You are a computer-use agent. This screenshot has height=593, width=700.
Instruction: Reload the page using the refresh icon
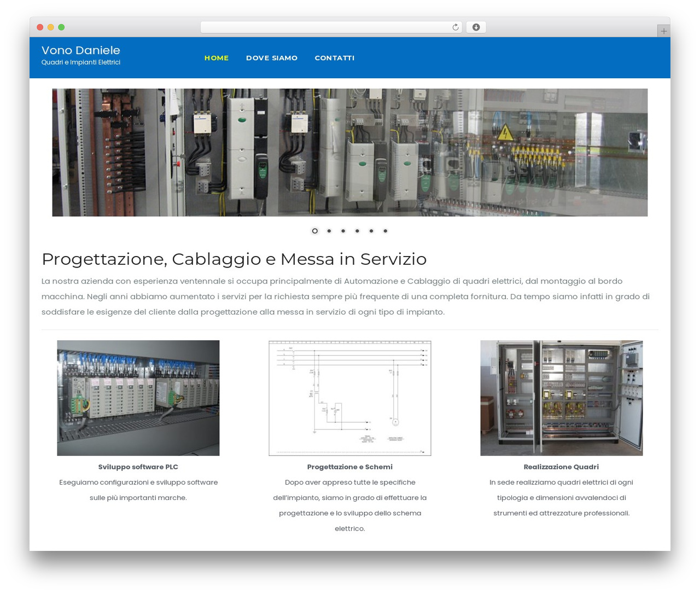coord(456,27)
